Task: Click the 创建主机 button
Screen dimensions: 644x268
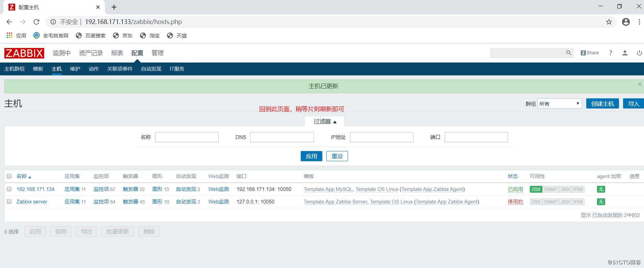Action: (x=602, y=103)
